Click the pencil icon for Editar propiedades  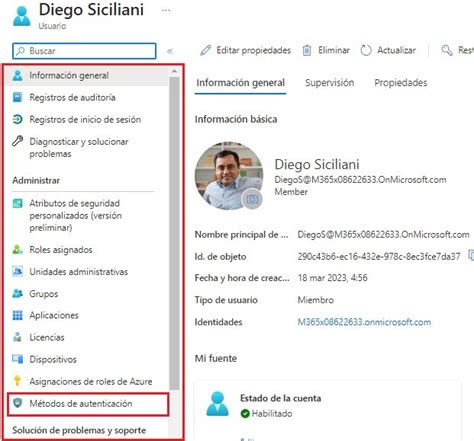click(206, 50)
